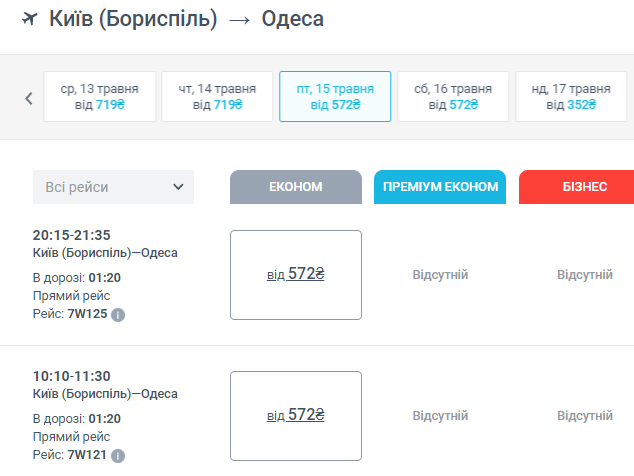Click the airplane icon beside the route title

coord(29,18)
